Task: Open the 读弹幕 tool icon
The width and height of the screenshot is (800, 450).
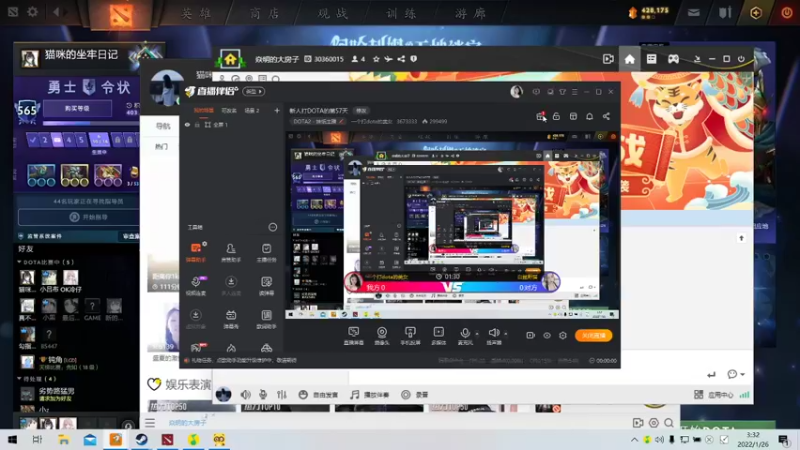Action: (266, 285)
